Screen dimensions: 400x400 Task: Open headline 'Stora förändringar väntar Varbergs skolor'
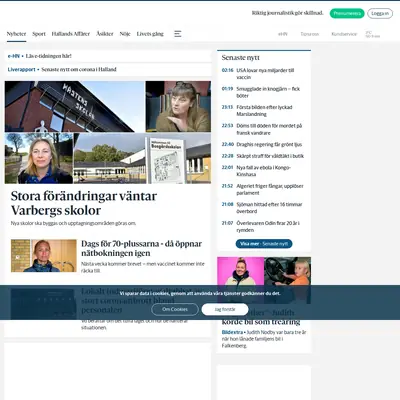(x=84, y=203)
